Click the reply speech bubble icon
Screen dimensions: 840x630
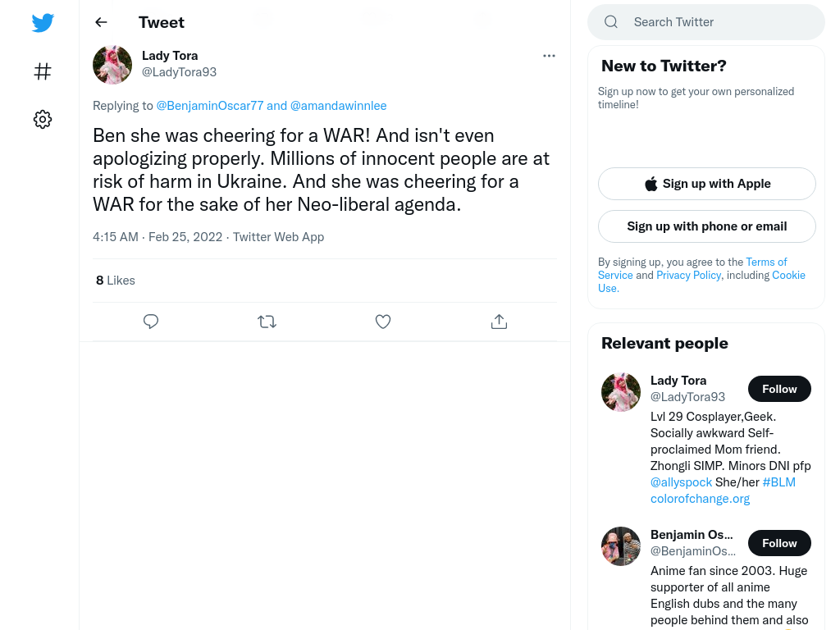151,322
